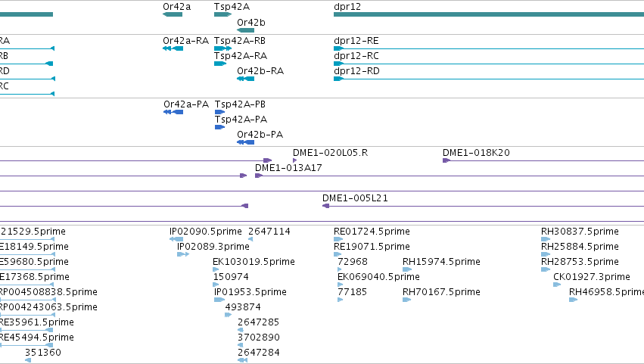Click the dpr12-RC transcript start glyph
This screenshot has width=644, height=364.
[x=338, y=64]
